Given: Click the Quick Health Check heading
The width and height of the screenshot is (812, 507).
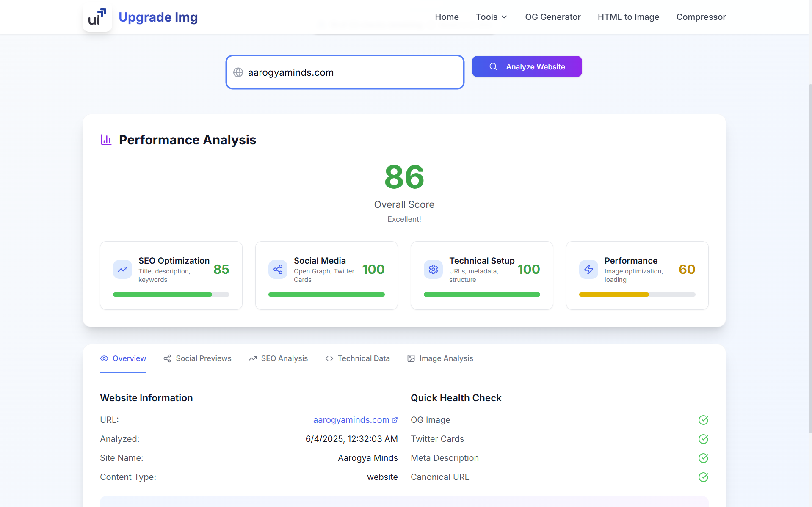Looking at the screenshot, I should (x=456, y=398).
